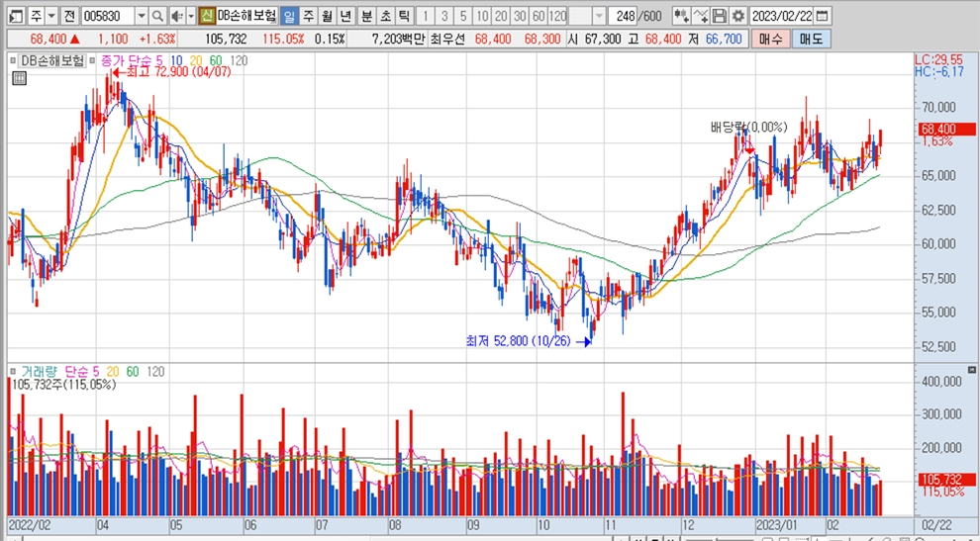Click the add indicator line icon
This screenshot has width=980, height=541.
[x=700, y=17]
